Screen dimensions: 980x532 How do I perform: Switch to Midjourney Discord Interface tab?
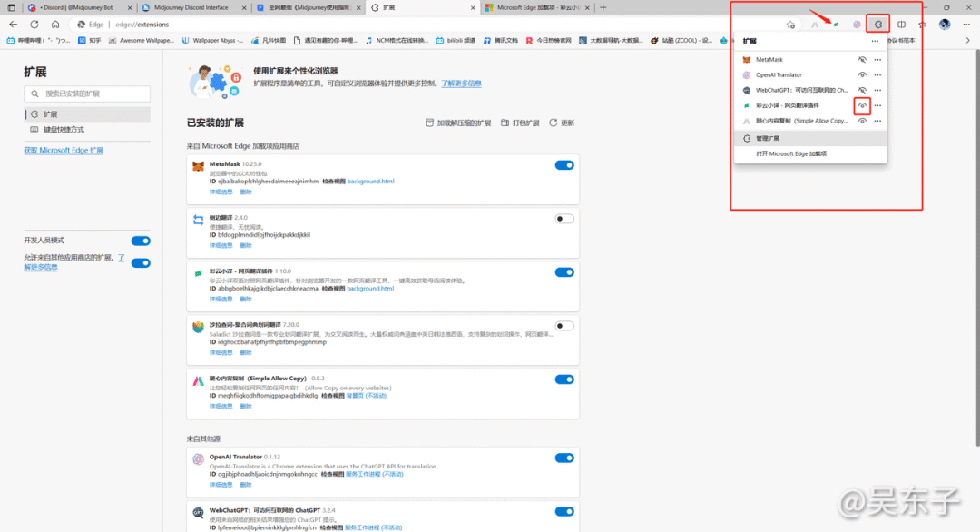point(193,7)
